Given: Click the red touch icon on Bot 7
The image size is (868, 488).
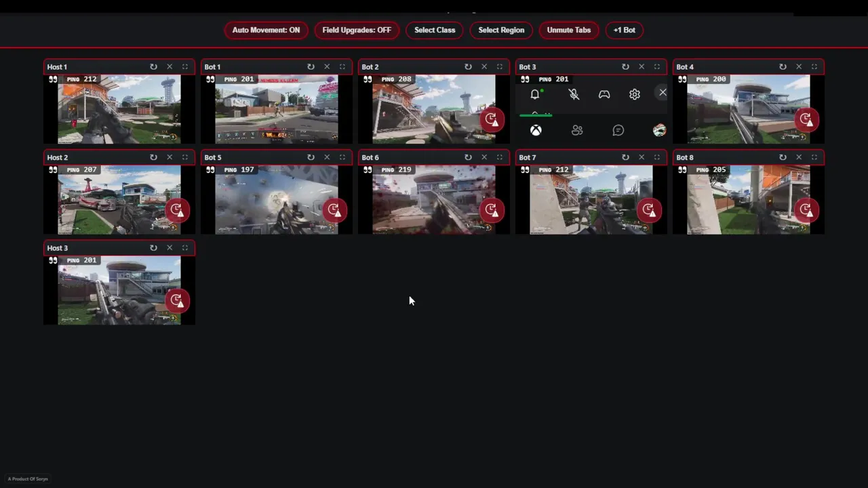Looking at the screenshot, I should 649,210.
